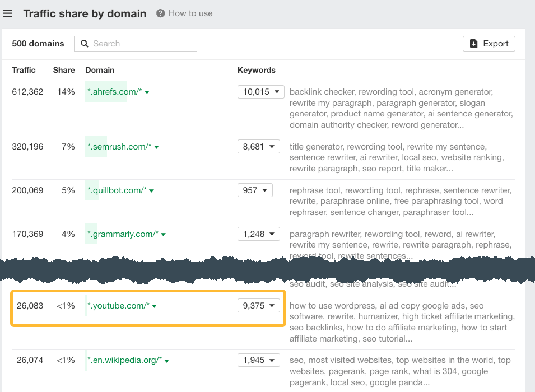Viewport: 535px width, 392px height.
Task: Open the caret next to *.youtube.com/*
Action: 156,306
